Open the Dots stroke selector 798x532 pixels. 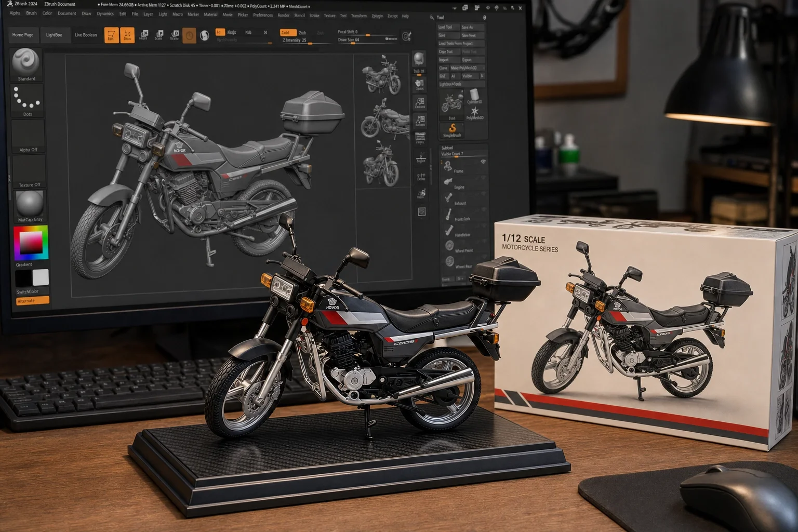pos(27,101)
